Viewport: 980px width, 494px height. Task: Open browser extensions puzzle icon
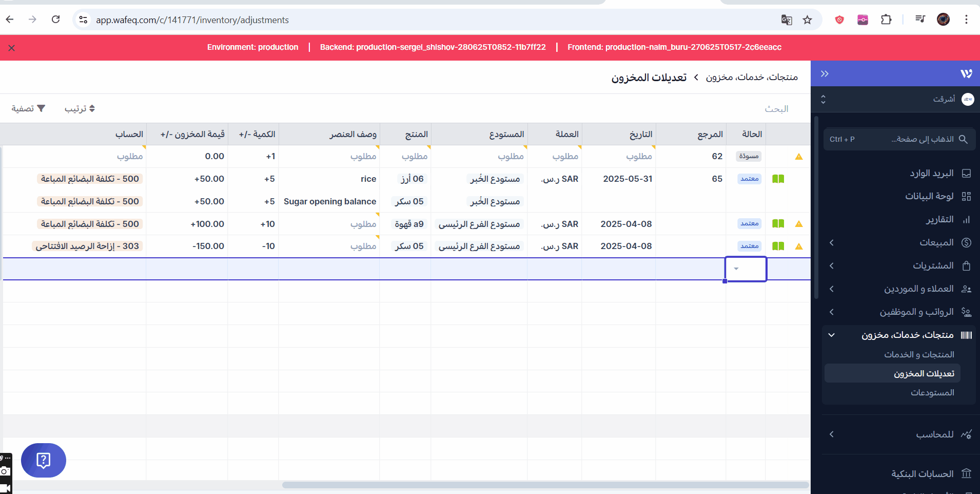coord(886,20)
